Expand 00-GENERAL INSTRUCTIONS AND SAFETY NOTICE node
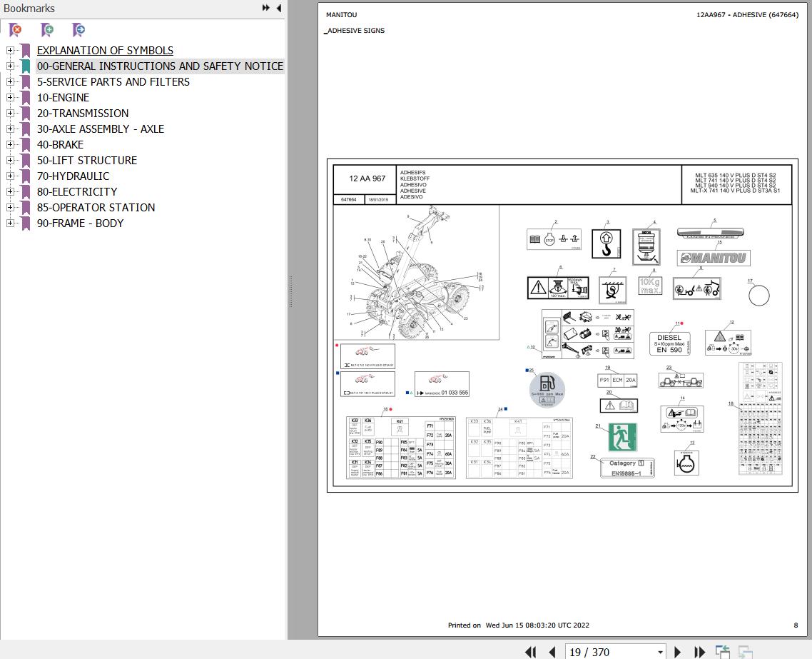The width and height of the screenshot is (812, 659). (10, 66)
